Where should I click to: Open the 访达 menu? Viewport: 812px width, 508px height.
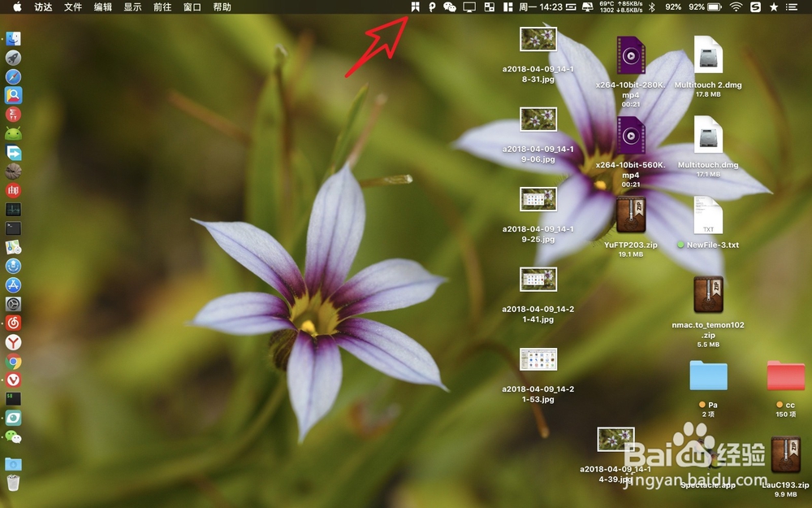43,7
